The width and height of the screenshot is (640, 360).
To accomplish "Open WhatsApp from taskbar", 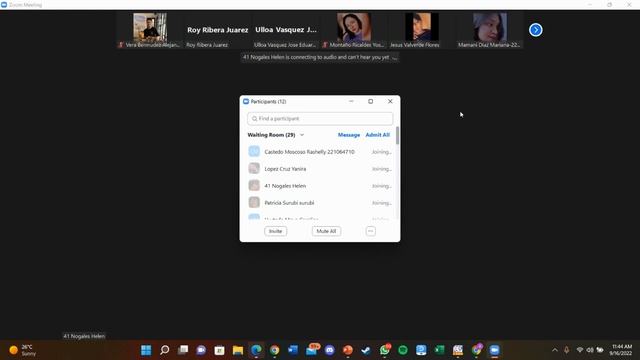I will 384,350.
